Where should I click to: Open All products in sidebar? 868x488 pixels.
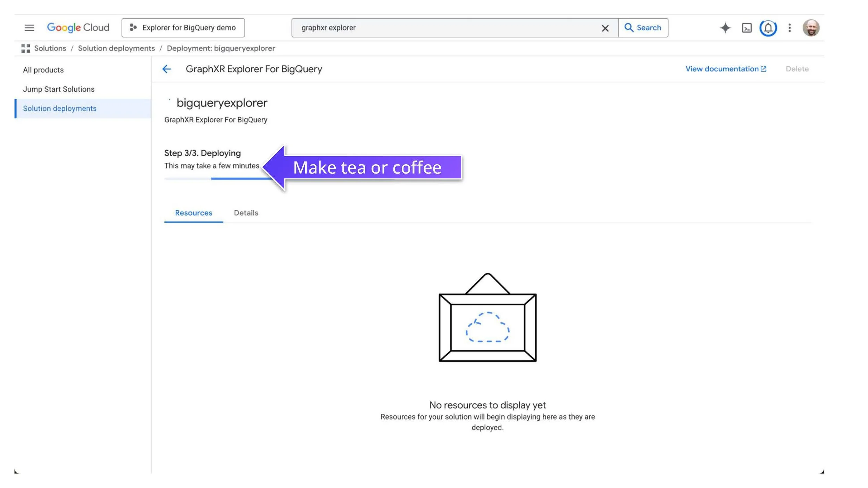point(43,70)
